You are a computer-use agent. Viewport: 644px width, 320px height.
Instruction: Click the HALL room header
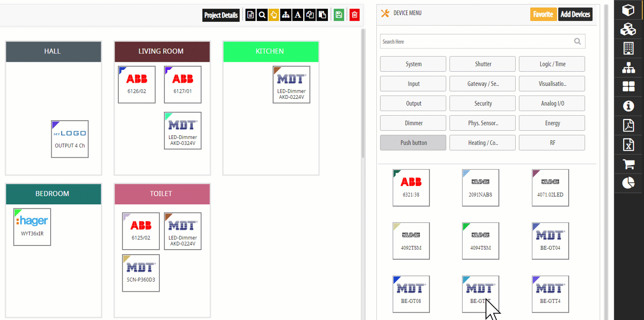(53, 52)
